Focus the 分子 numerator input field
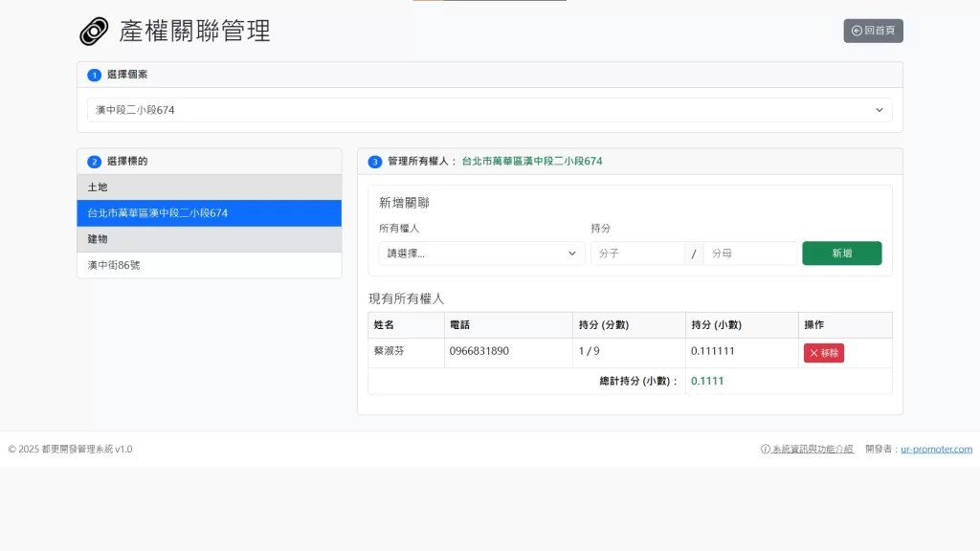This screenshot has width=980, height=551. [x=637, y=253]
